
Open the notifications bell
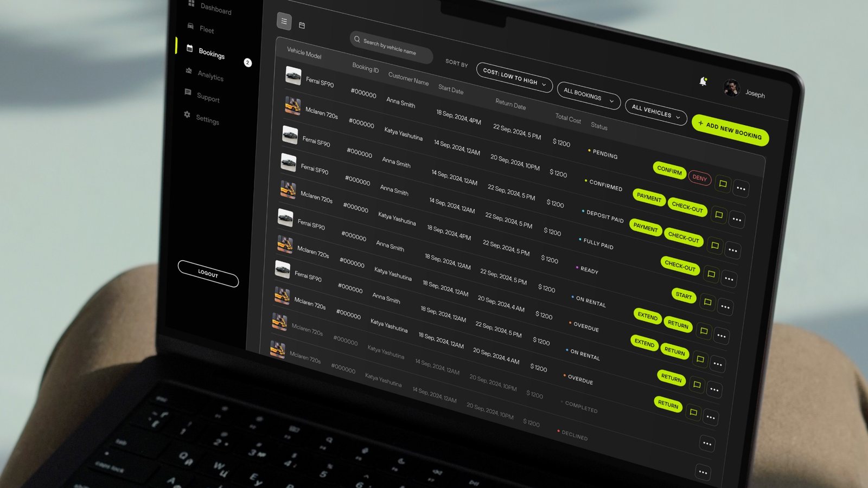coord(703,81)
